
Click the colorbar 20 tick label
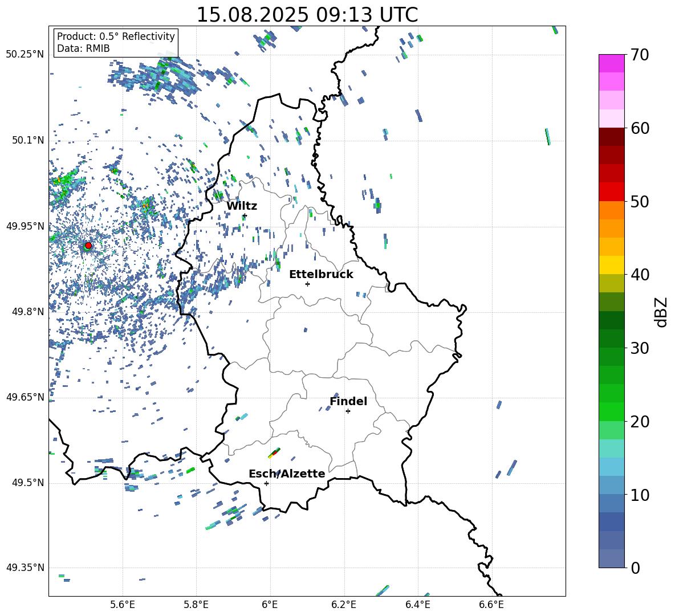pos(640,422)
